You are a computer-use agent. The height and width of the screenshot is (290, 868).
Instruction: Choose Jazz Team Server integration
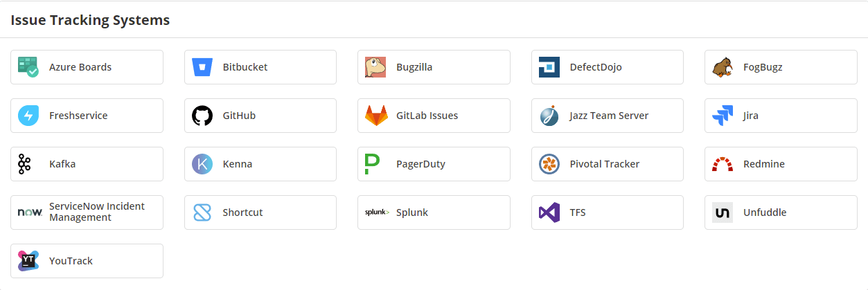click(x=607, y=116)
